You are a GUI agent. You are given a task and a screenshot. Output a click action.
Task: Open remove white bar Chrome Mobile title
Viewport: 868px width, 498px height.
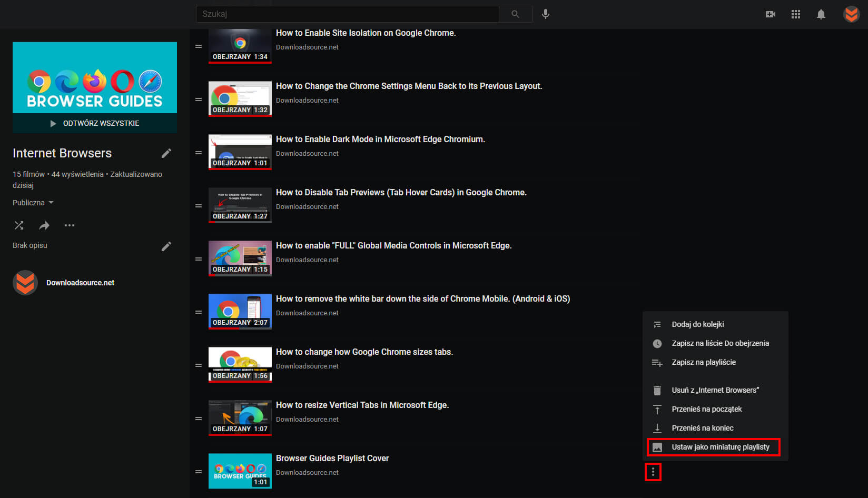423,298
